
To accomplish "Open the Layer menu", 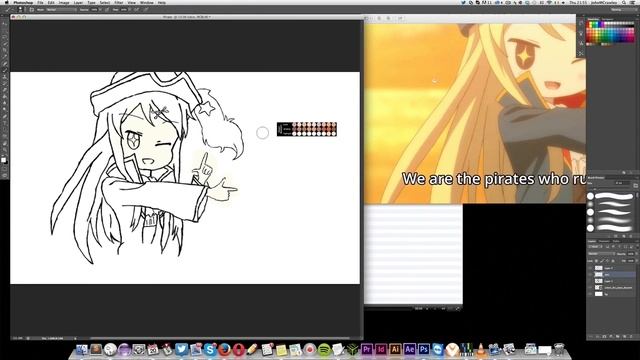I will tap(78, 2).
